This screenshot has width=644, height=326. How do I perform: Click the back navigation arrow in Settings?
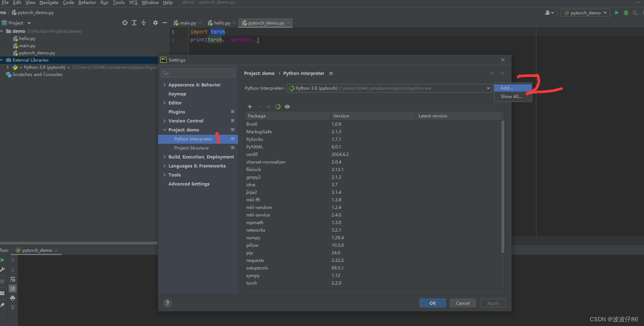pyautogui.click(x=492, y=73)
